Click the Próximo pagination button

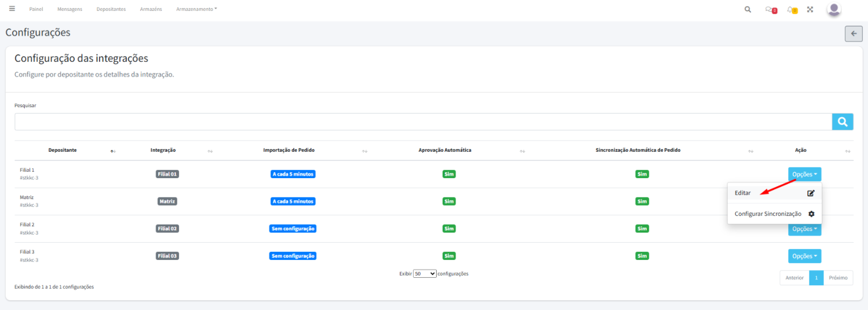pos(837,278)
